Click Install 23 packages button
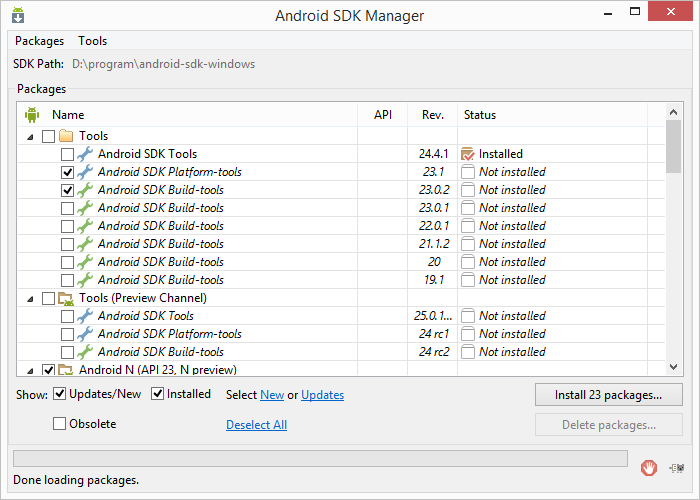700x500 pixels. [x=608, y=395]
